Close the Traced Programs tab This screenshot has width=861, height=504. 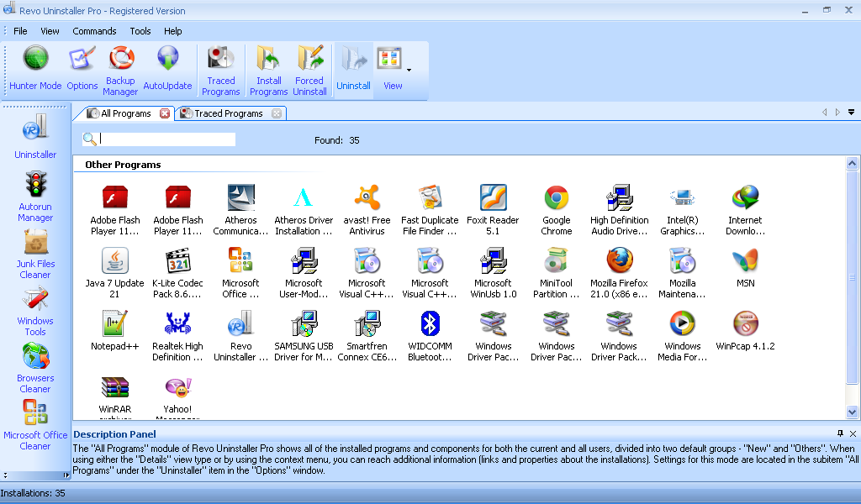[277, 113]
